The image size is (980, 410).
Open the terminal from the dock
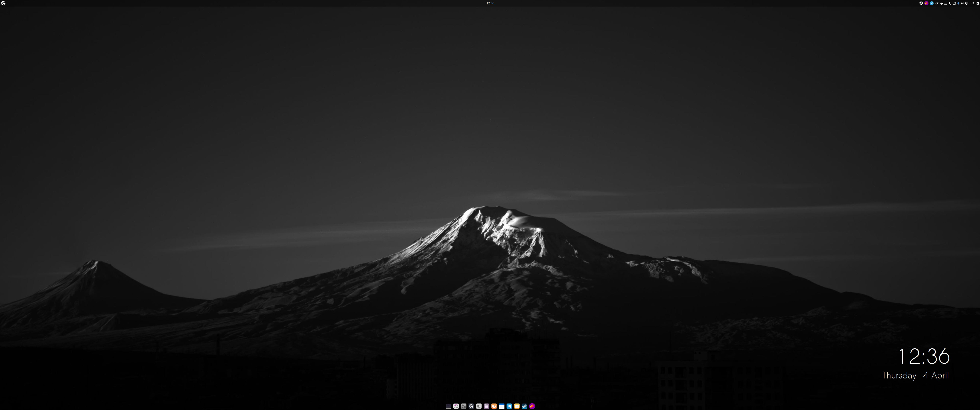tap(448, 406)
